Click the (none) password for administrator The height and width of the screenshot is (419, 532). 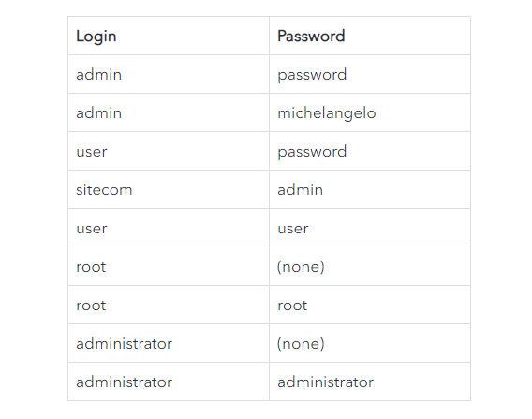click(370, 343)
